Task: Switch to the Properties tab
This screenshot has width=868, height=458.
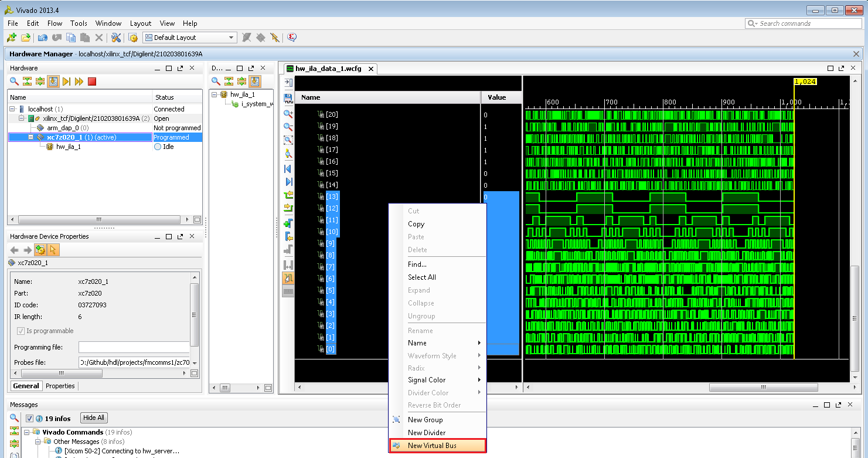Action: (x=60, y=386)
